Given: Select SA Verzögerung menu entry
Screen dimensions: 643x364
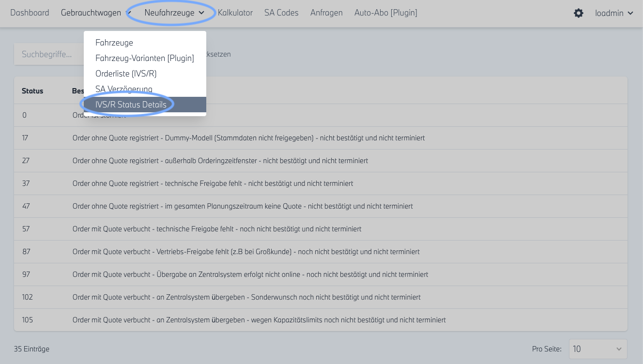Looking at the screenshot, I should [x=124, y=89].
